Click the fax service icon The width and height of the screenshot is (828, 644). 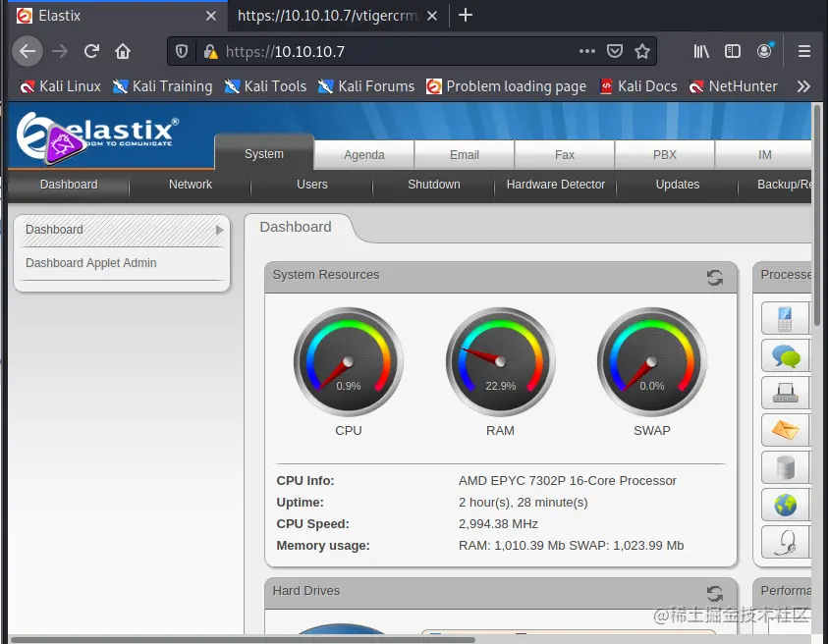(785, 393)
